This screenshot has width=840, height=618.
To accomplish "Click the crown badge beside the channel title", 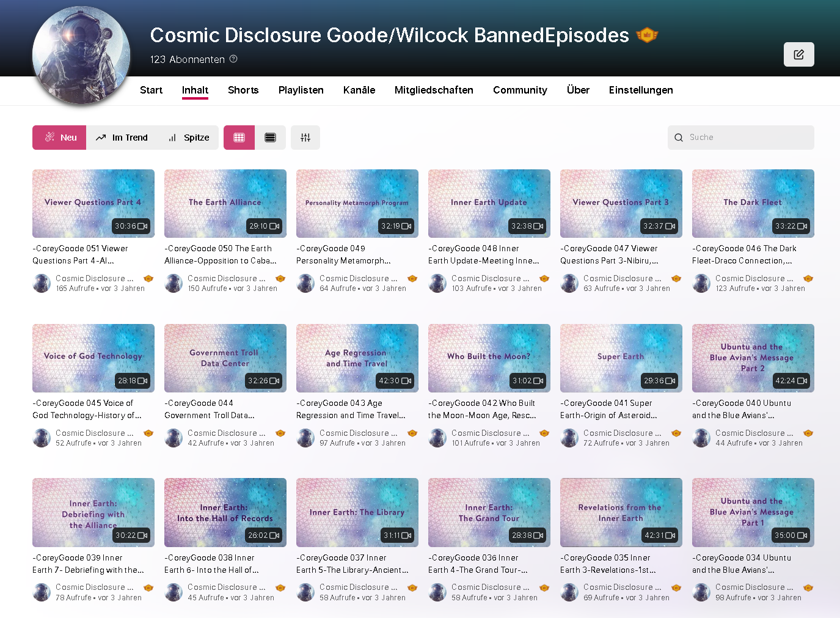I will tap(647, 35).
